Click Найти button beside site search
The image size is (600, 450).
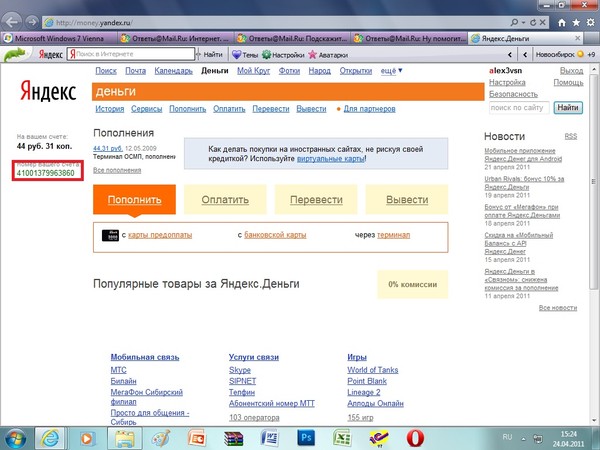[568, 108]
